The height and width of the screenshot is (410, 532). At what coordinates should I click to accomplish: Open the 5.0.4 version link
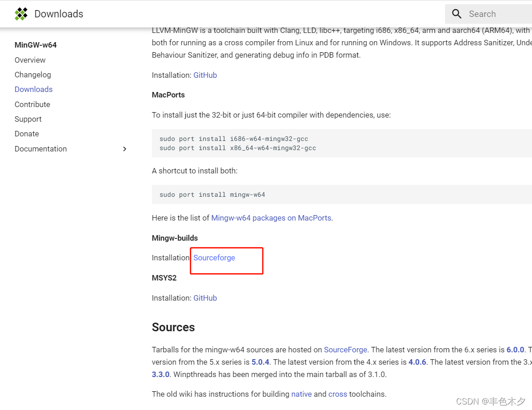pos(260,362)
